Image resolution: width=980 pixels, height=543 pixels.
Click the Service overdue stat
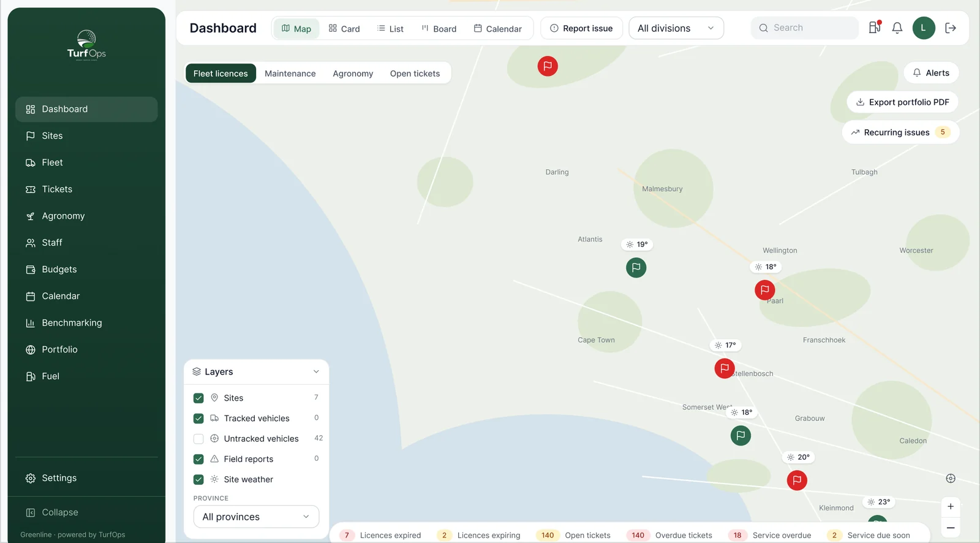click(770, 535)
